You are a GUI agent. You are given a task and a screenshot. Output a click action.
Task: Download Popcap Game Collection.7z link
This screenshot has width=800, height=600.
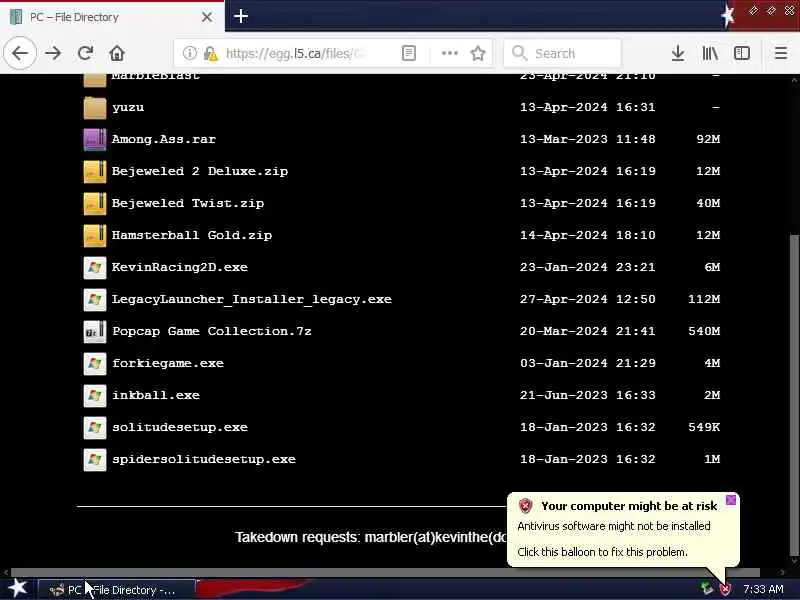click(x=212, y=331)
